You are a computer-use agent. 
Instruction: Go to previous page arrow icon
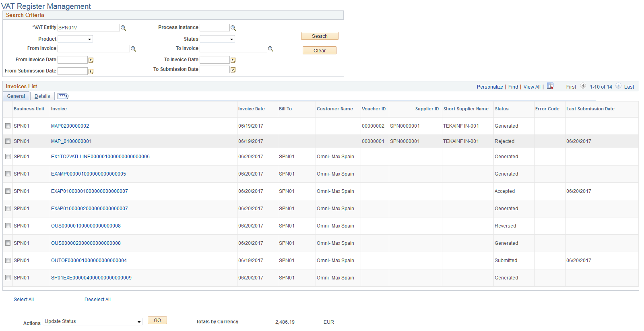point(583,86)
